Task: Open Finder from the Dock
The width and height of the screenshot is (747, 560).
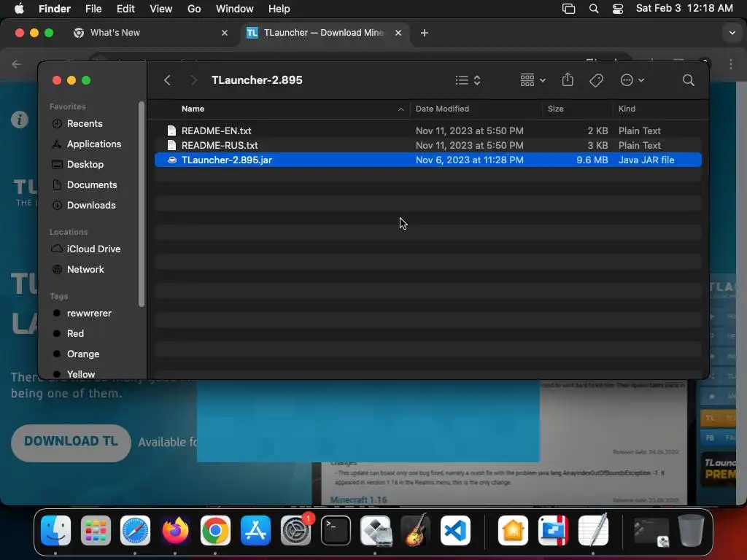Action: pyautogui.click(x=55, y=531)
